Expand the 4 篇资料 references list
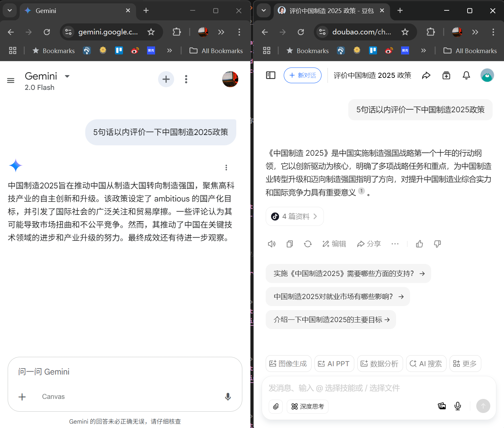This screenshot has width=504, height=428. pyautogui.click(x=294, y=216)
